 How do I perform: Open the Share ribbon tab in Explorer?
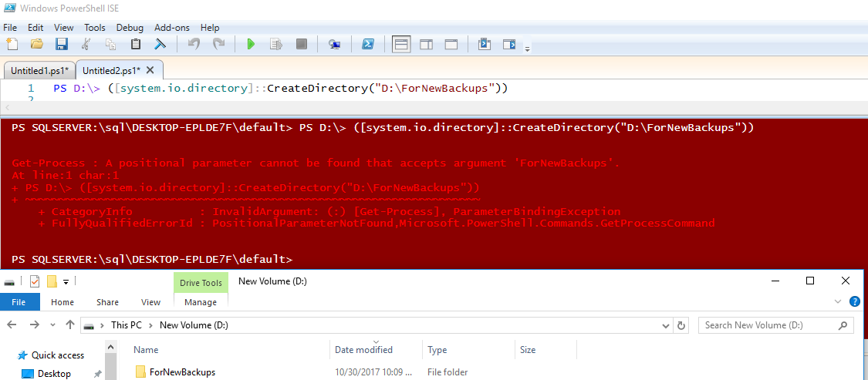click(107, 302)
